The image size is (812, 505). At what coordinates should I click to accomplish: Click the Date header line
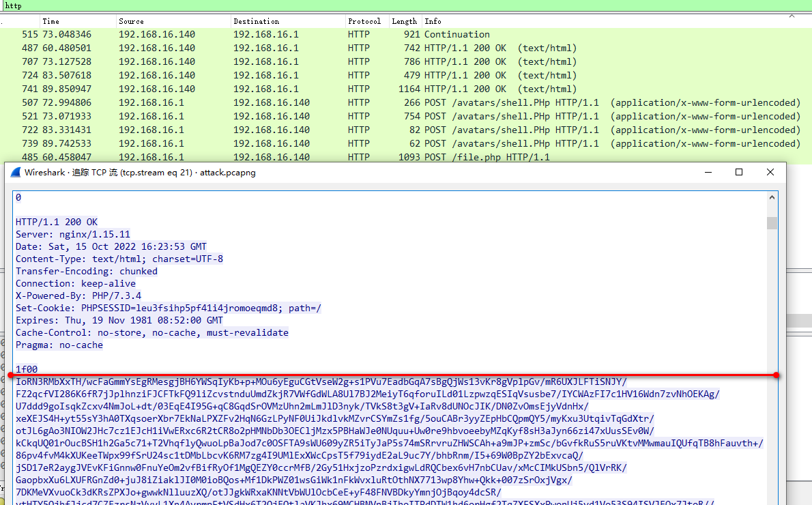[111, 246]
